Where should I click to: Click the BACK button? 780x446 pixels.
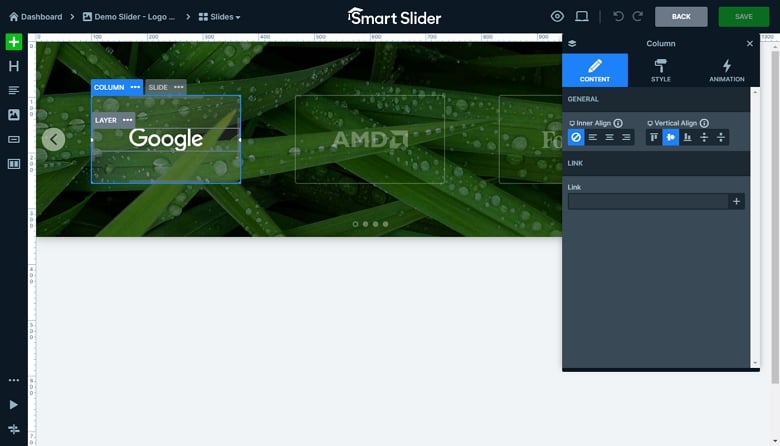(681, 17)
